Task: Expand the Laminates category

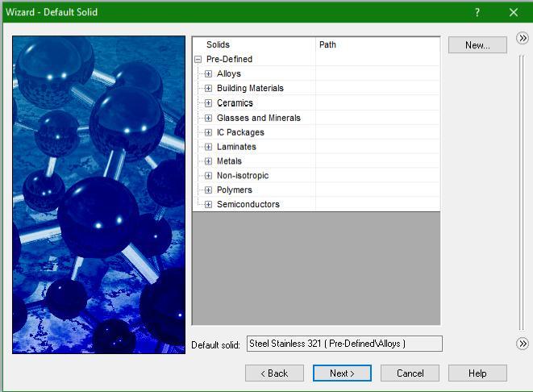Action: pyautogui.click(x=208, y=147)
